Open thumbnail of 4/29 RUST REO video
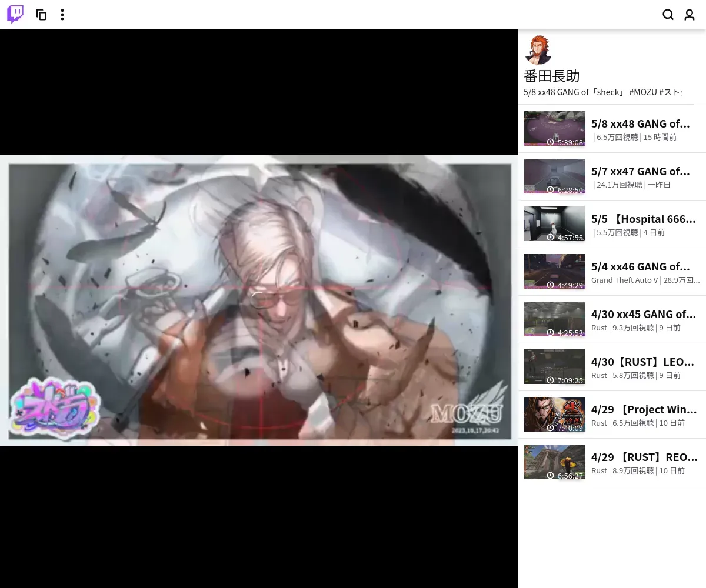The width and height of the screenshot is (706, 588). pyautogui.click(x=554, y=462)
